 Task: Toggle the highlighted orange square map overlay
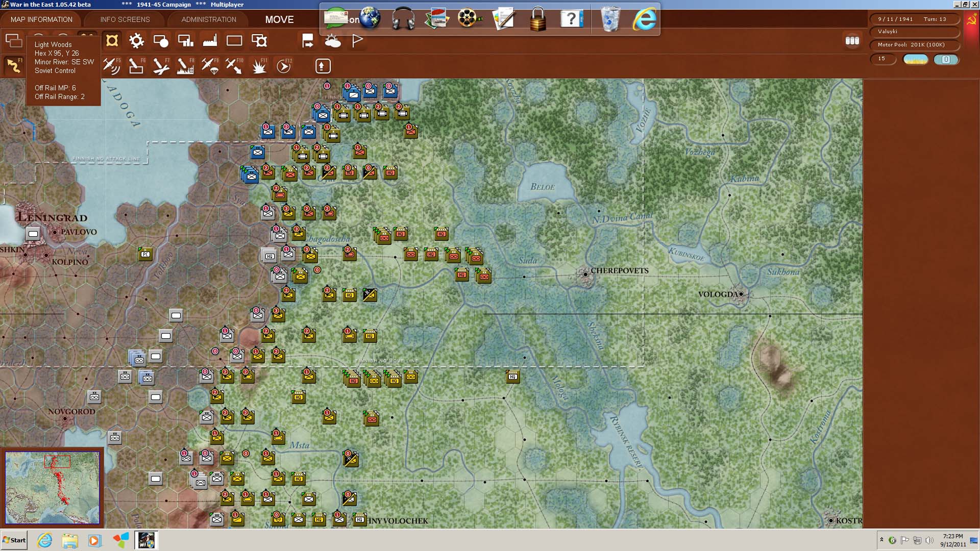[x=112, y=40]
